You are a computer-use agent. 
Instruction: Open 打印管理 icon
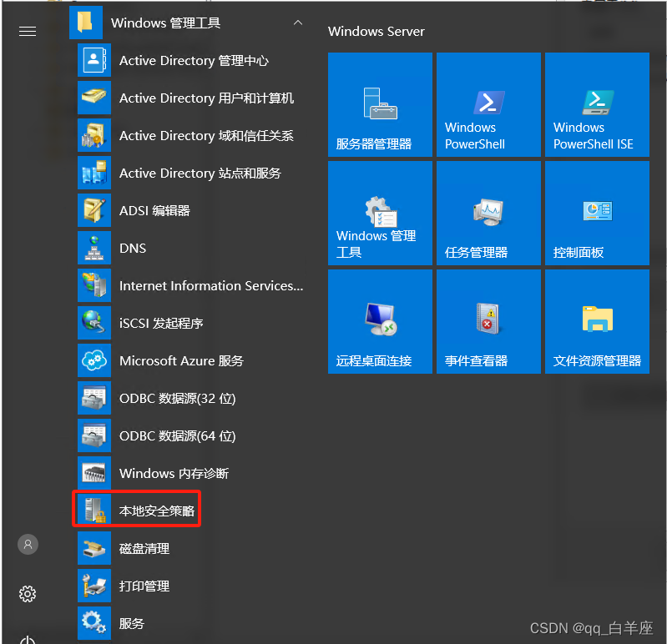point(94,586)
